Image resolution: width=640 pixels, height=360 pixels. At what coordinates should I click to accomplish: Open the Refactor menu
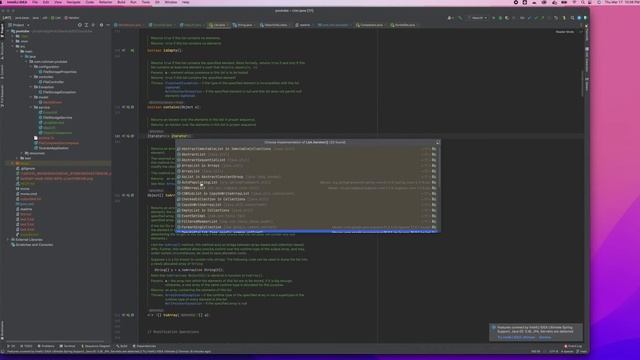point(105,2)
